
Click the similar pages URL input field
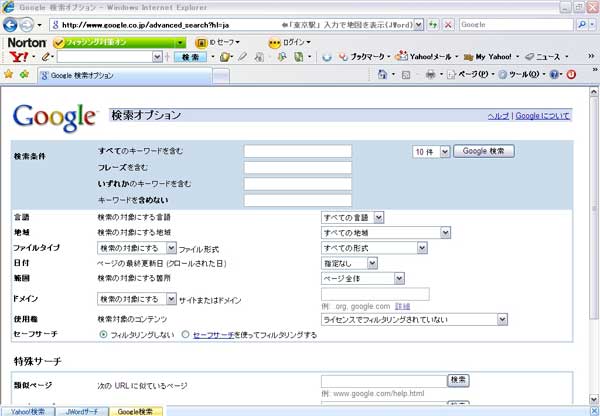click(384, 381)
